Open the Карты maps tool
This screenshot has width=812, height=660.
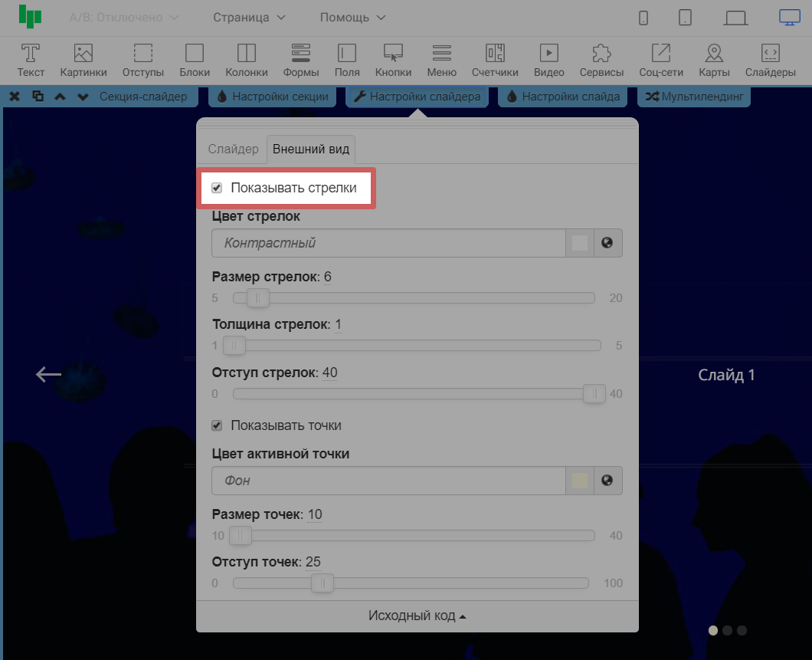click(x=714, y=60)
